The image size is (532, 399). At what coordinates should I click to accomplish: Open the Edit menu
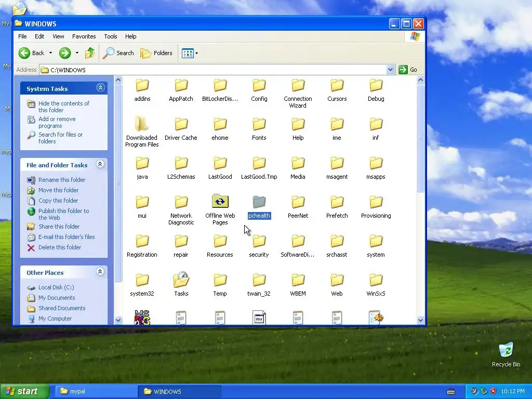pos(39,36)
